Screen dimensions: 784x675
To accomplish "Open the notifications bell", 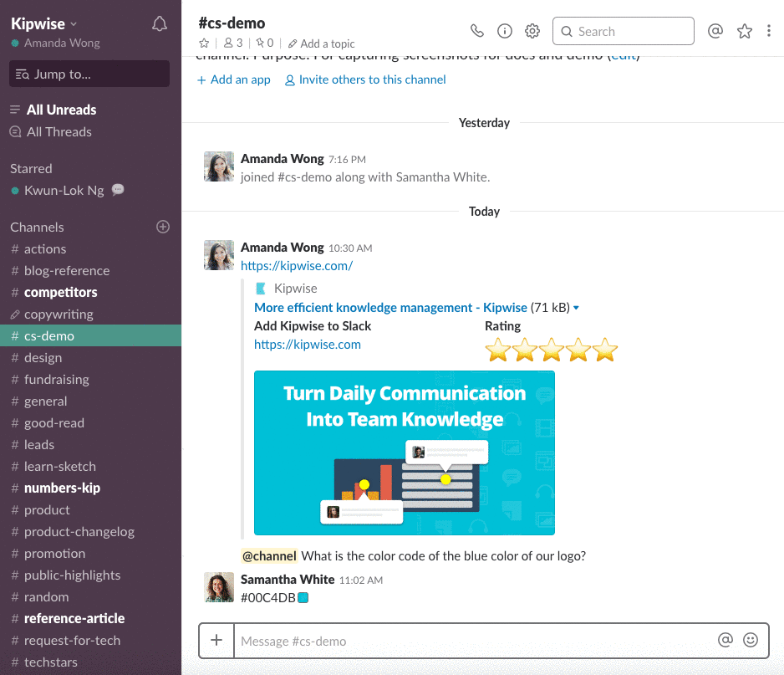I will pyautogui.click(x=159, y=23).
